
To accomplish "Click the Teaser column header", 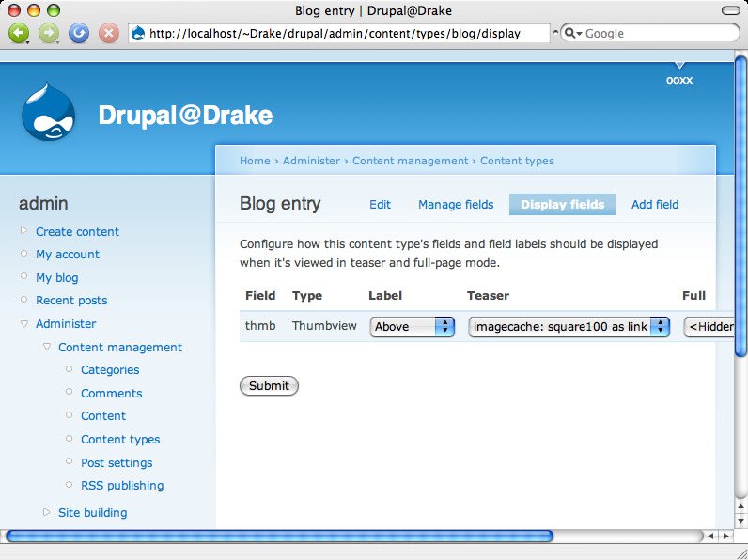I will click(x=488, y=296).
